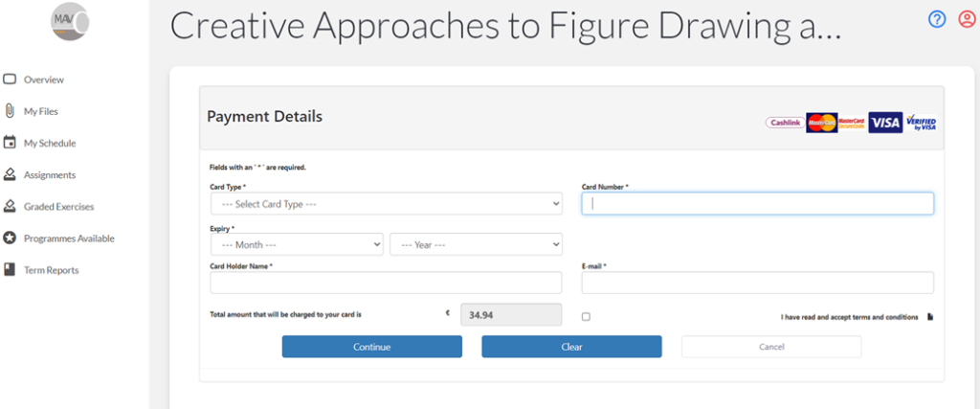Focus the Card Number input field
980x409 pixels.
click(x=757, y=203)
